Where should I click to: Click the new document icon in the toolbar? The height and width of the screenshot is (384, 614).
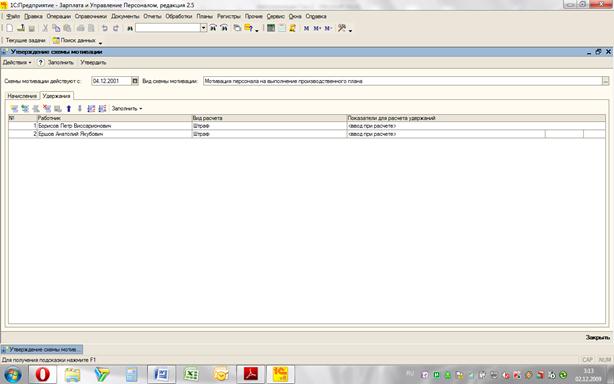(10, 28)
